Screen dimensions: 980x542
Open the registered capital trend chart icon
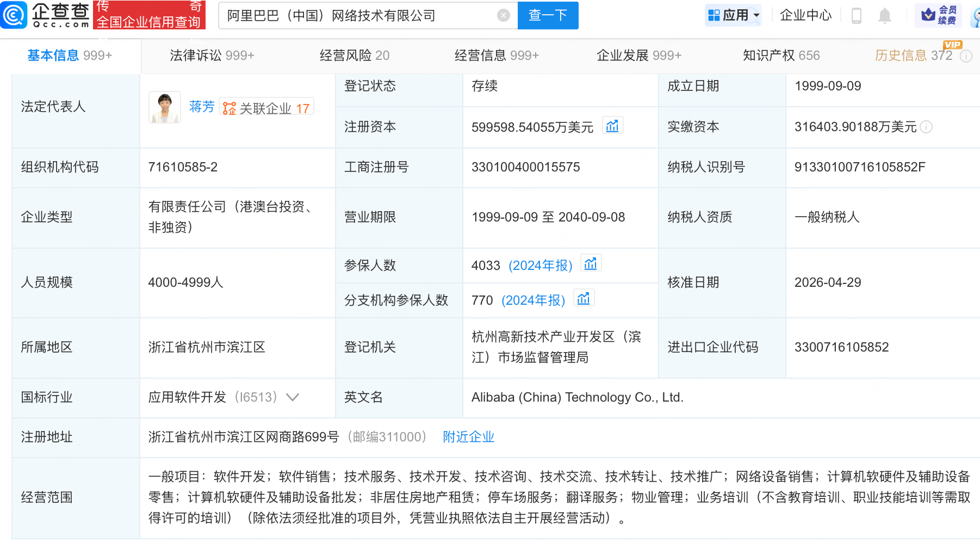[x=612, y=126]
